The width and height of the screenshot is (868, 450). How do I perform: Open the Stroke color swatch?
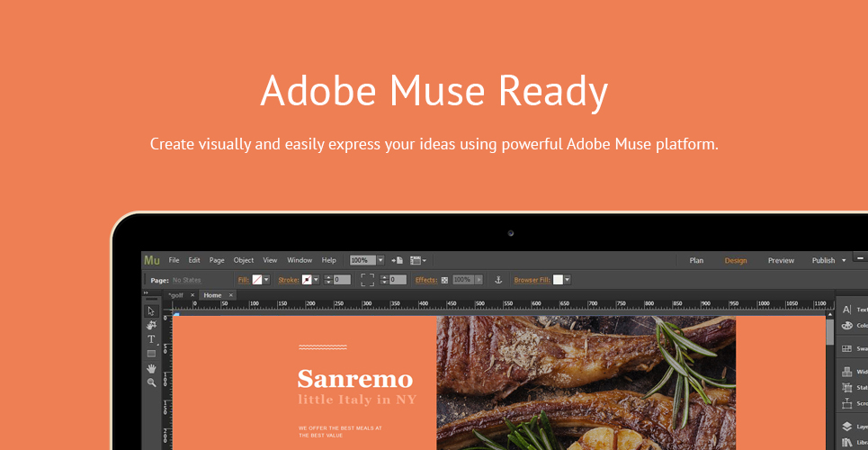[307, 280]
